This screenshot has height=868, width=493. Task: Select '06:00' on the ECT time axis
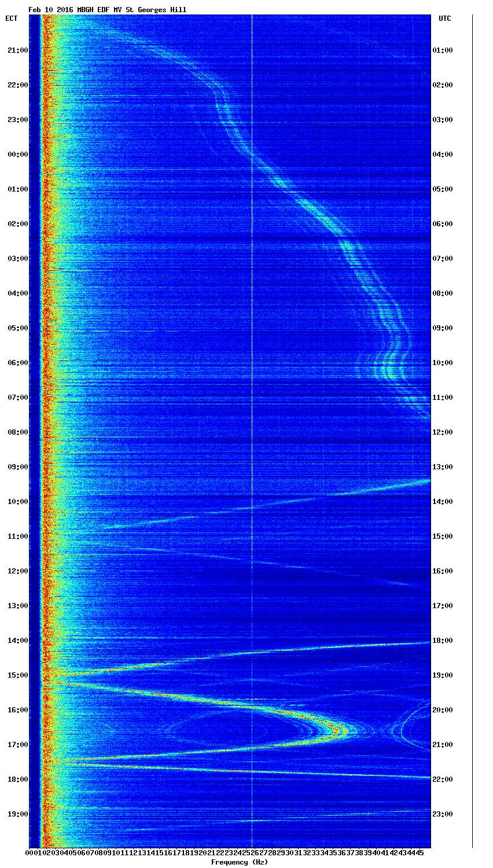click(x=17, y=363)
